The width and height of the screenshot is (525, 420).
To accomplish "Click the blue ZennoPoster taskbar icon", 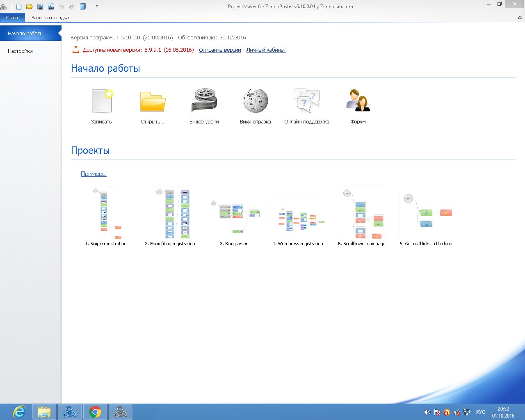I will tap(70, 412).
